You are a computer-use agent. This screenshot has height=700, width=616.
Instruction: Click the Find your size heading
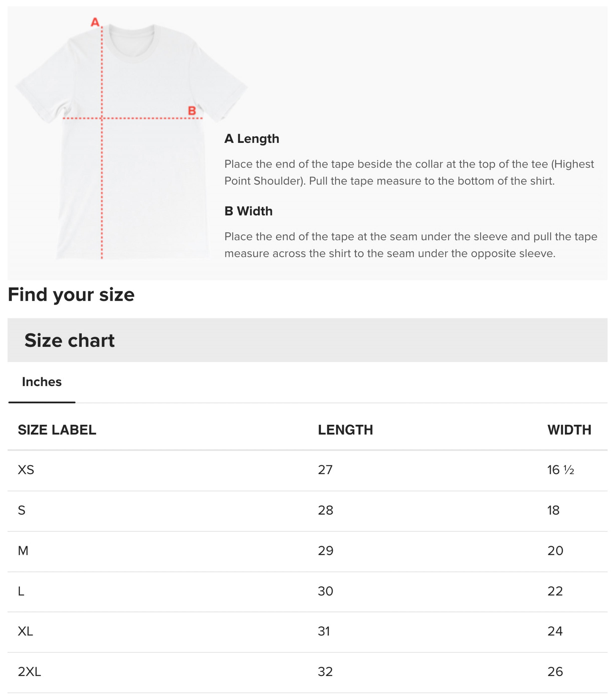[71, 294]
